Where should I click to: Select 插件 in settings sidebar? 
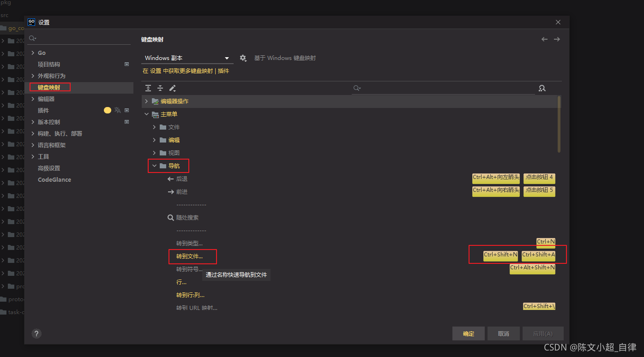80,110
